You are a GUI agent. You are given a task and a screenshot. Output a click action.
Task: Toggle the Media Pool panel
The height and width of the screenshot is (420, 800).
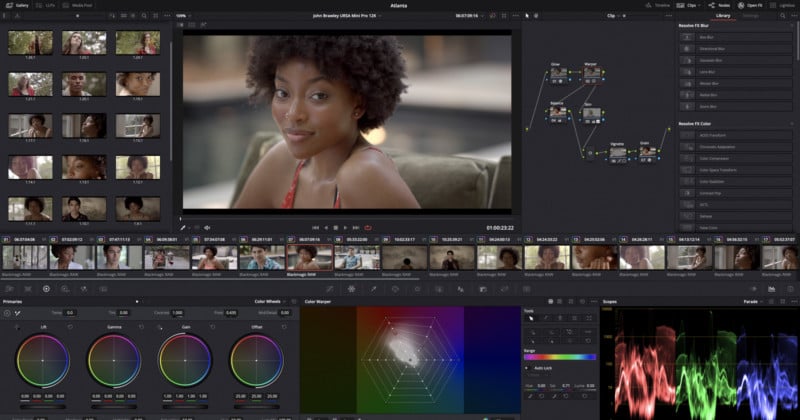tap(78, 5)
